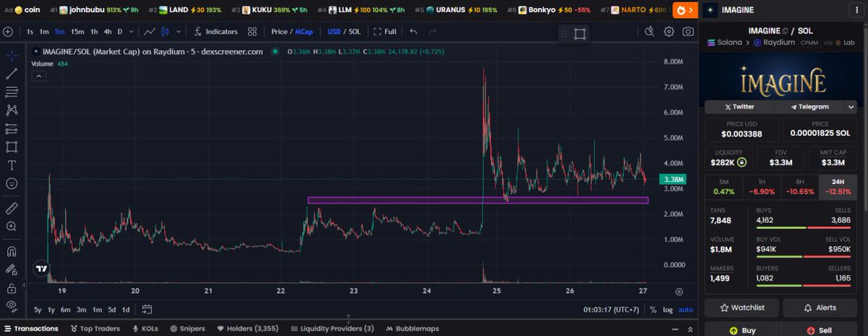The image size is (868, 336).
Task: Open the Indicators dialog
Action: 216,32
